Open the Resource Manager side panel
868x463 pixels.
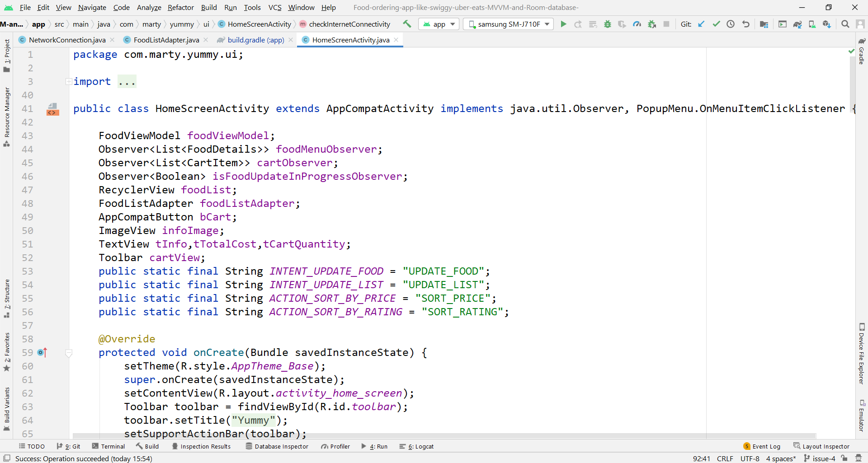click(7, 117)
